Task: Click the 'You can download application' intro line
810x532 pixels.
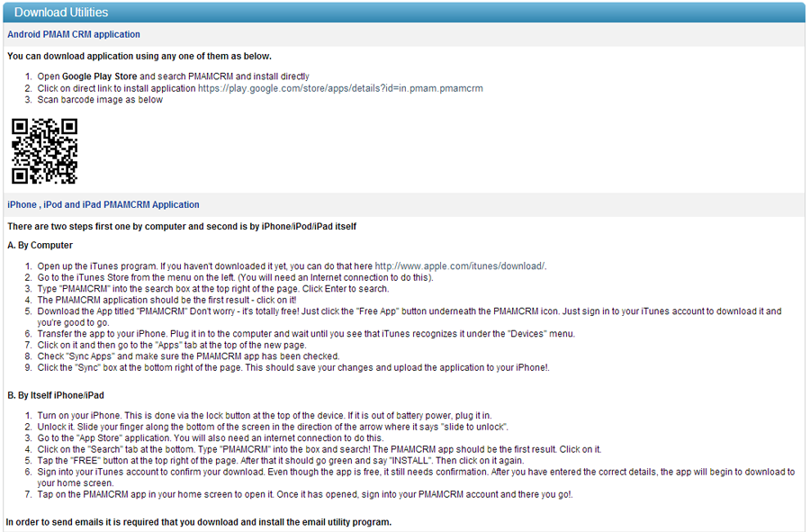Action: (139, 57)
